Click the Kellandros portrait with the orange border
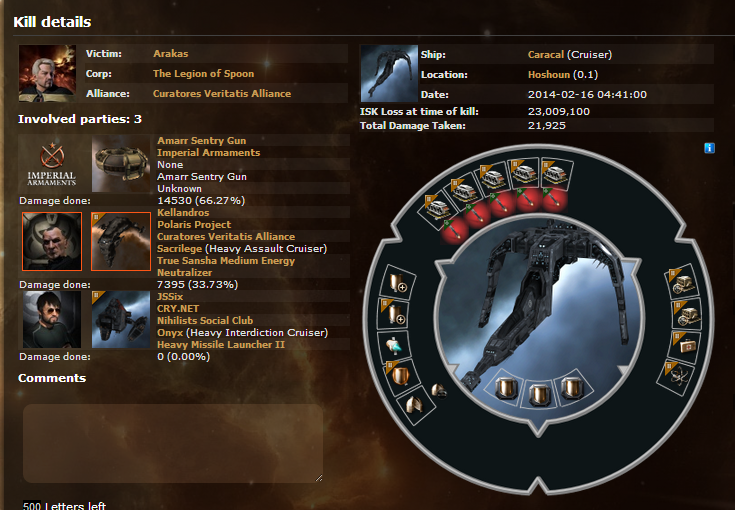 [52, 241]
